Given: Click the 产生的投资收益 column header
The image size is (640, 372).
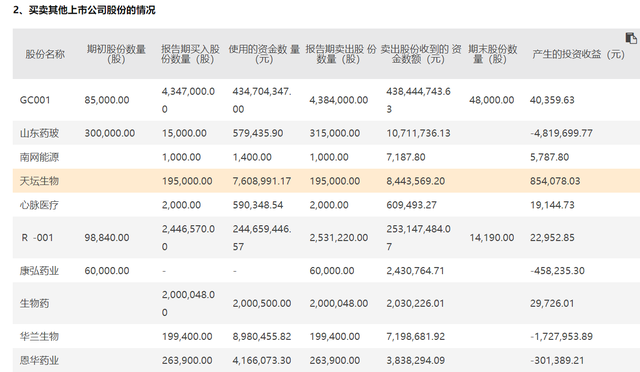Looking at the screenshot, I should 578,54.
